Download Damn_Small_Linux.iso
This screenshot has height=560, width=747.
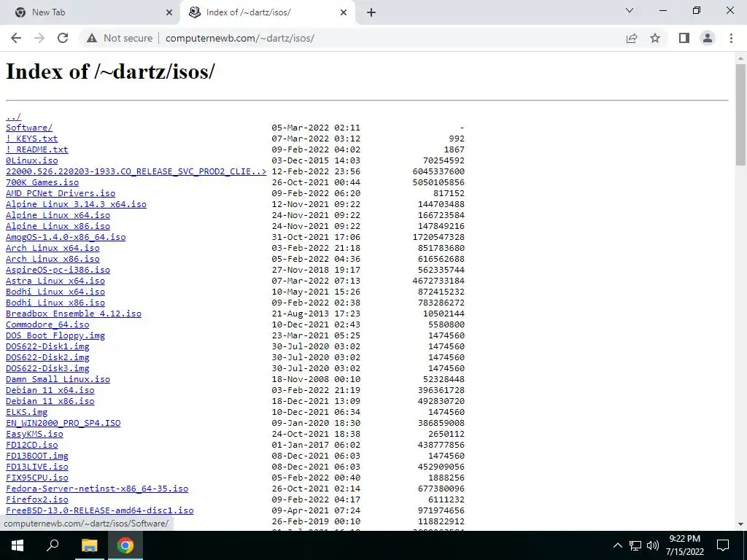[x=58, y=379]
